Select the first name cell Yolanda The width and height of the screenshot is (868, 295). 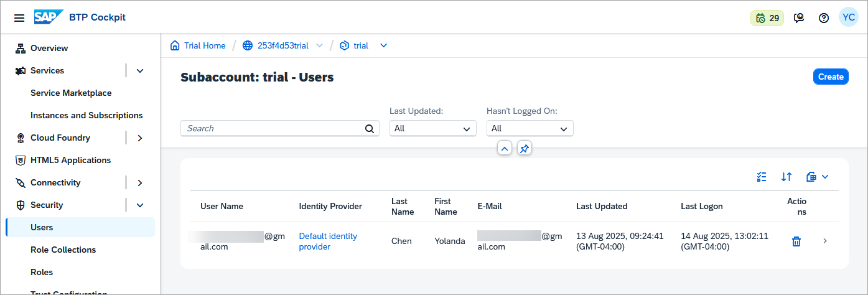(450, 241)
